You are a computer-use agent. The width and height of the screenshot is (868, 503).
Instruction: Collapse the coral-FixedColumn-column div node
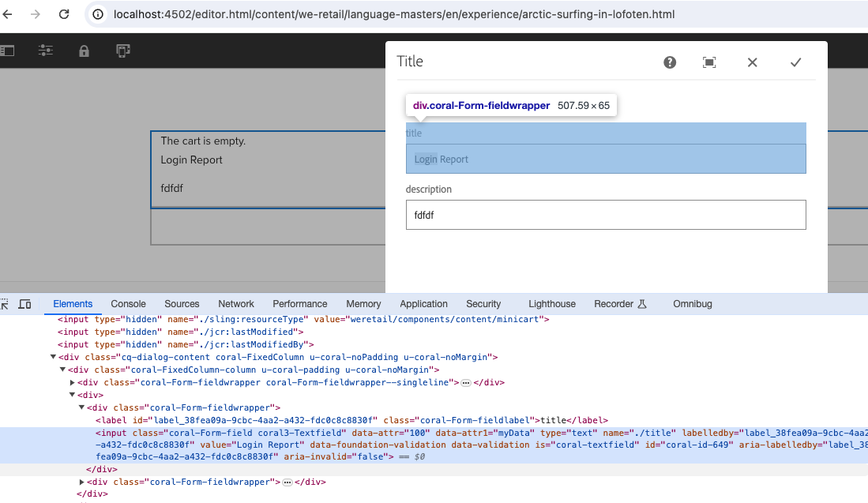[62, 370]
